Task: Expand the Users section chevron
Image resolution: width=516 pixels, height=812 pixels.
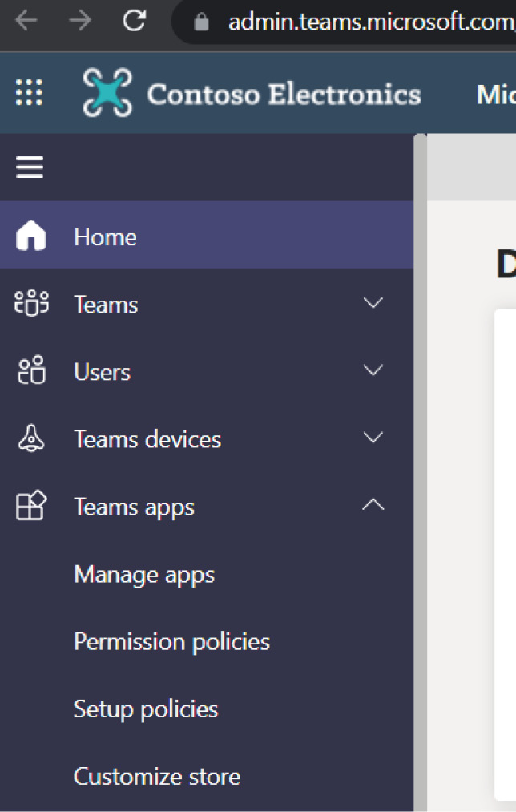Action: coord(373,370)
